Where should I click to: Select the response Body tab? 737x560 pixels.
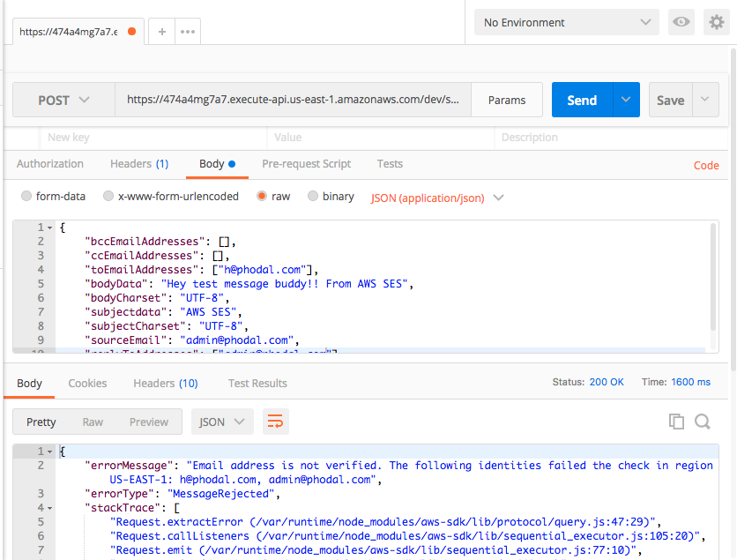pos(29,384)
